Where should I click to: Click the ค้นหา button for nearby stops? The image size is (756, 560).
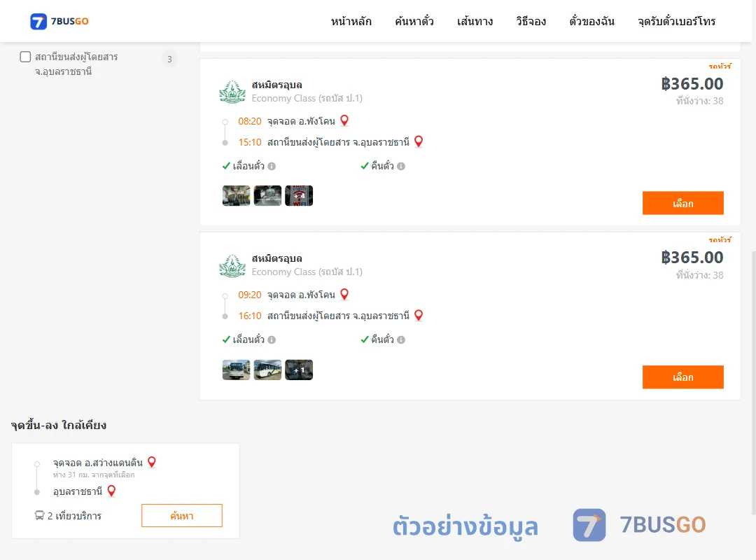[x=182, y=516]
